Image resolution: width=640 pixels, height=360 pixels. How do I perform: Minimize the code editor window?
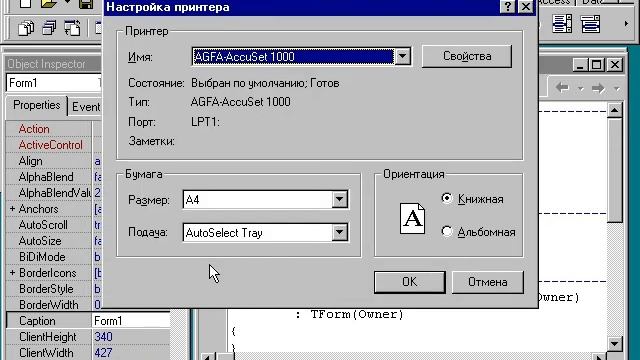(x=580, y=64)
